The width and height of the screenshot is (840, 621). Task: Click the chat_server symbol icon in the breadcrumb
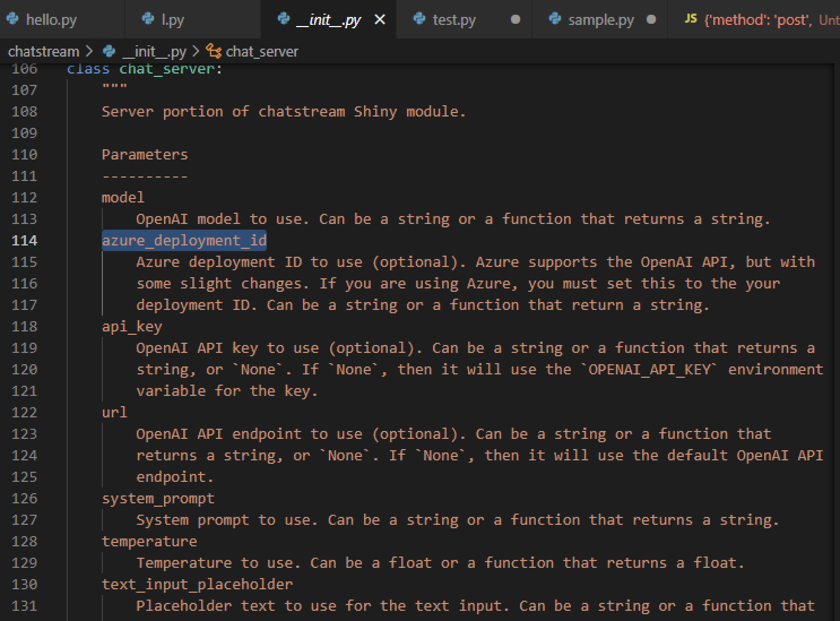click(214, 51)
